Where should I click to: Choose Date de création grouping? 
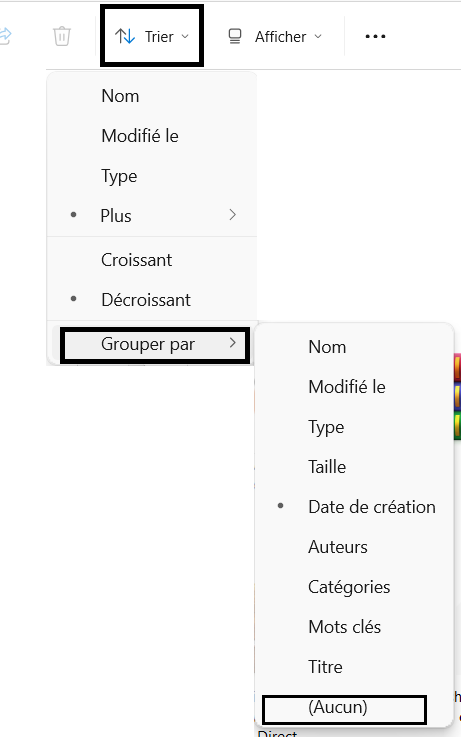(354, 507)
